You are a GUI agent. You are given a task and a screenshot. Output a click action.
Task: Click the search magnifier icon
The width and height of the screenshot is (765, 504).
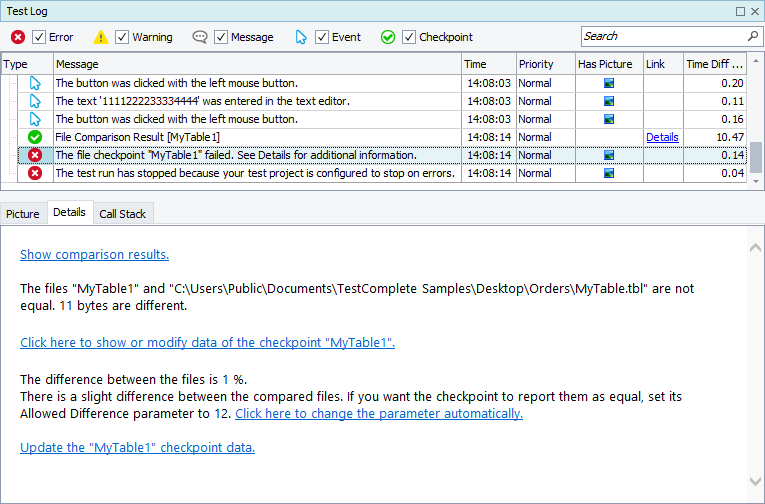[752, 36]
